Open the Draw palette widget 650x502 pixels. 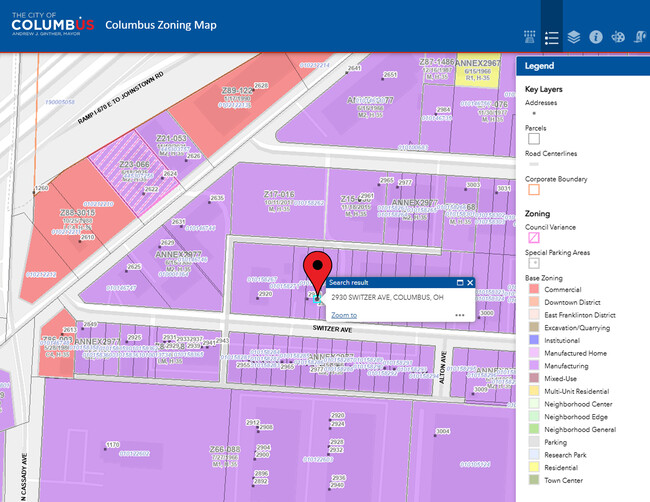618,37
